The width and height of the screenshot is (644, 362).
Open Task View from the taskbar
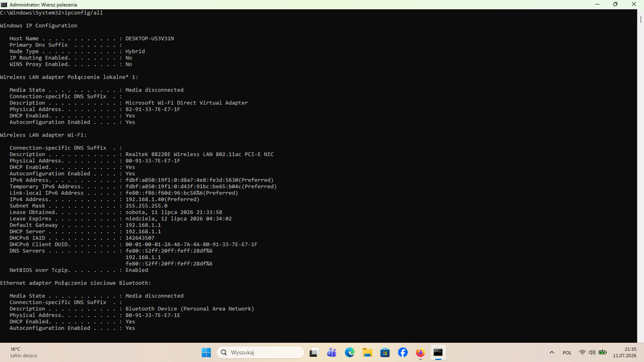click(314, 352)
